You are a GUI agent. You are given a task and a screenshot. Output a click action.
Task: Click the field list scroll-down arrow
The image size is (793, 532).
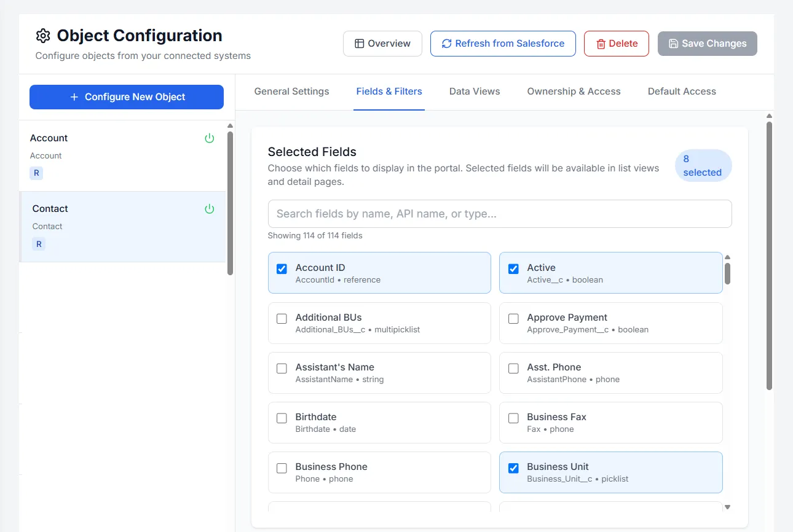click(x=728, y=507)
